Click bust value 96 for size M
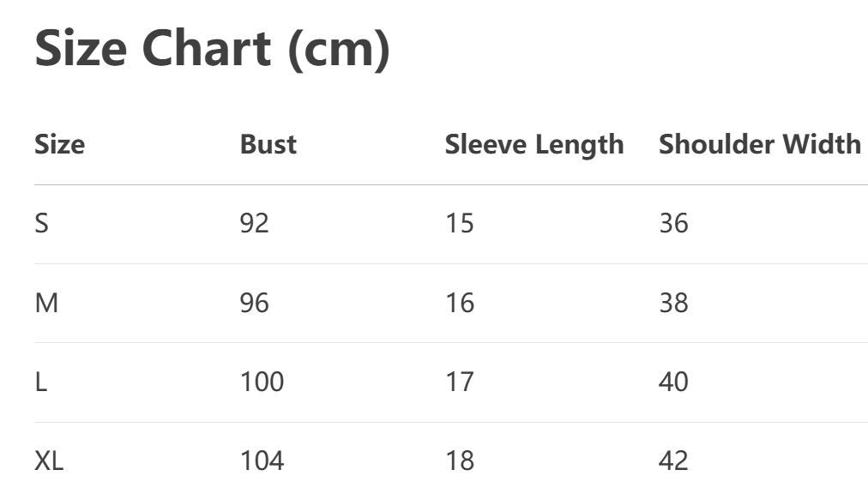868x500 pixels. [x=254, y=303]
